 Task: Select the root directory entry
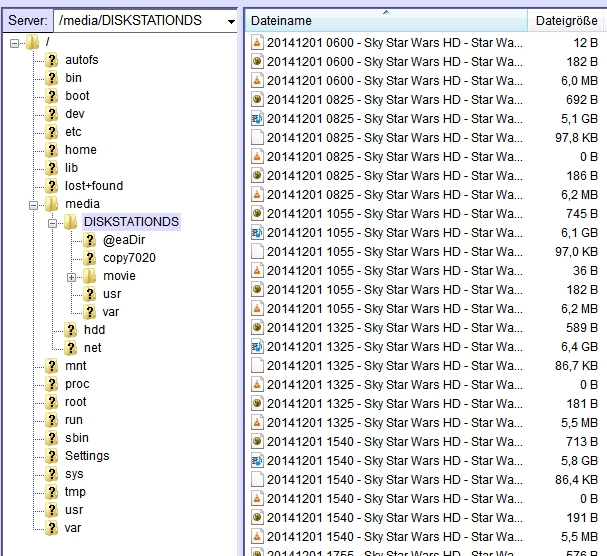(x=75, y=402)
